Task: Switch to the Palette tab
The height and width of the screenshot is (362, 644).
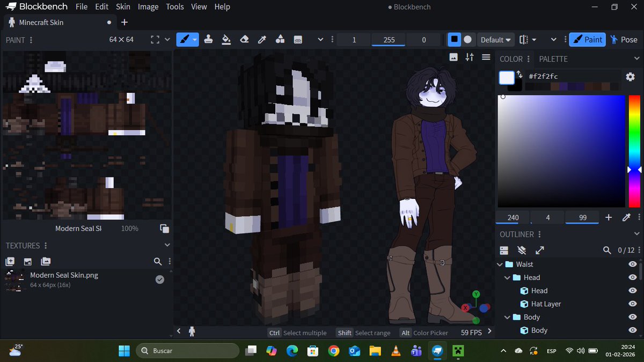Action: point(553,58)
